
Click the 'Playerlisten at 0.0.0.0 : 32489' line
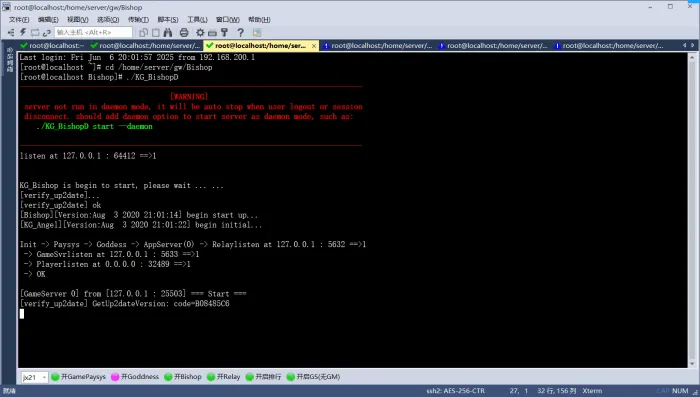pyautogui.click(x=107, y=264)
